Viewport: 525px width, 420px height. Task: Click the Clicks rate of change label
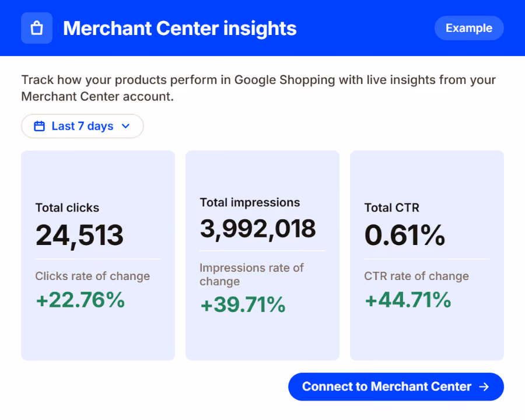93,276
